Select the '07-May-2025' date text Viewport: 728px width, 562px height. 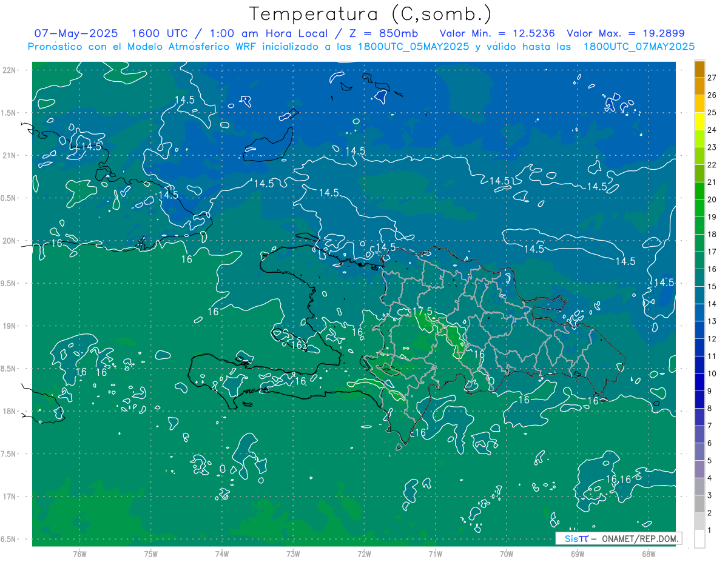click(x=76, y=33)
